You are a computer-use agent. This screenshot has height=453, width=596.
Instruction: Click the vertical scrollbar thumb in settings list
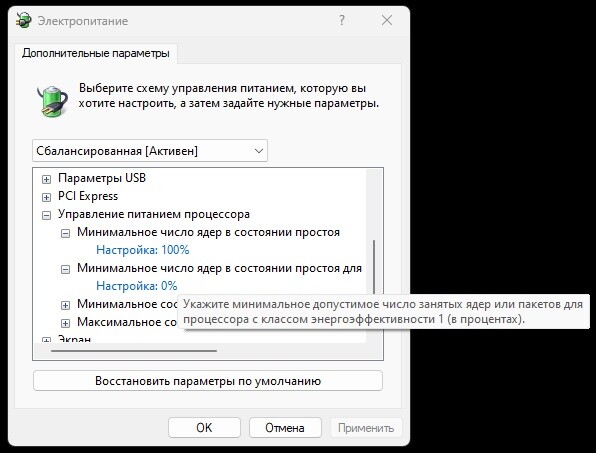click(374, 267)
